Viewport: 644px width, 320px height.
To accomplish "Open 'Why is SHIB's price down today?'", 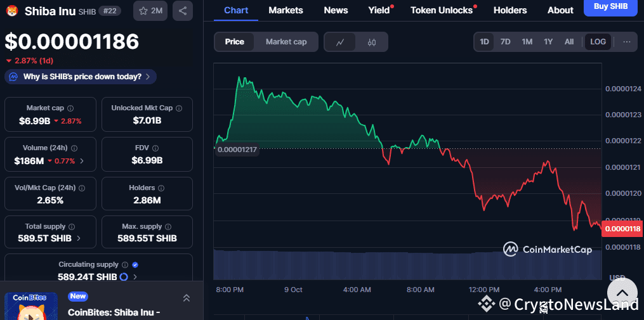I will click(x=81, y=77).
